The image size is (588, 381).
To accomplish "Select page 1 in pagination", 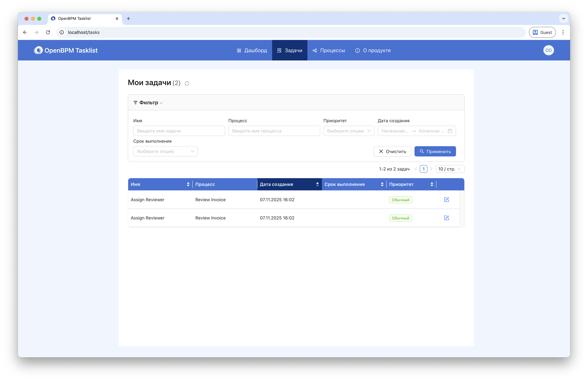I will (x=423, y=169).
